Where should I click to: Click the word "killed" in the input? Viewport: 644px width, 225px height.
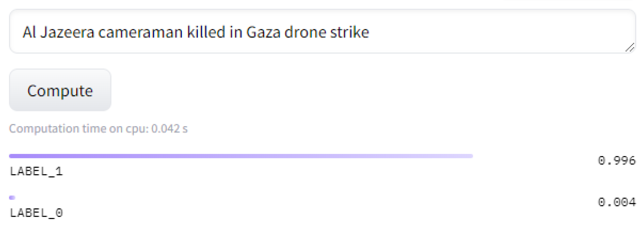pyautogui.click(x=206, y=32)
